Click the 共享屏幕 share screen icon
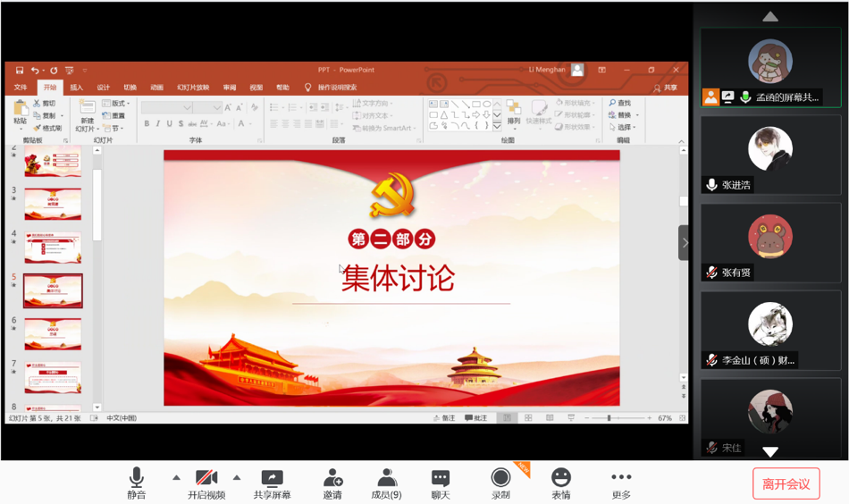This screenshot has width=849, height=504. 272,483
